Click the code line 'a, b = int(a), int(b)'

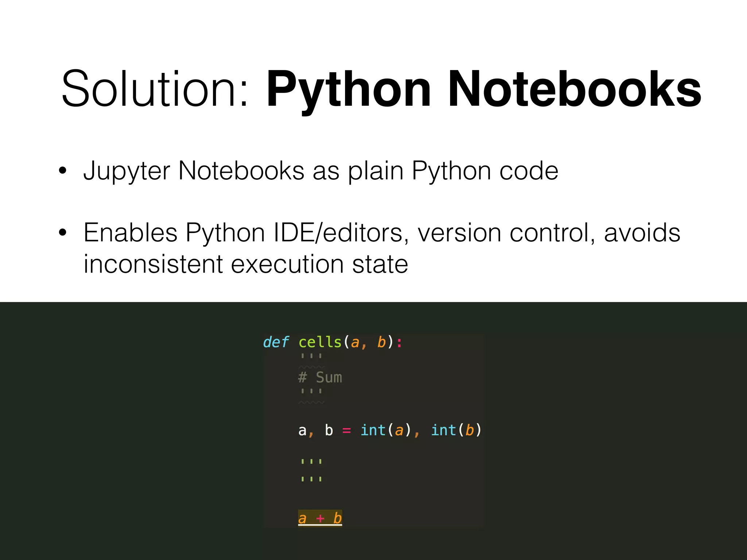point(390,430)
